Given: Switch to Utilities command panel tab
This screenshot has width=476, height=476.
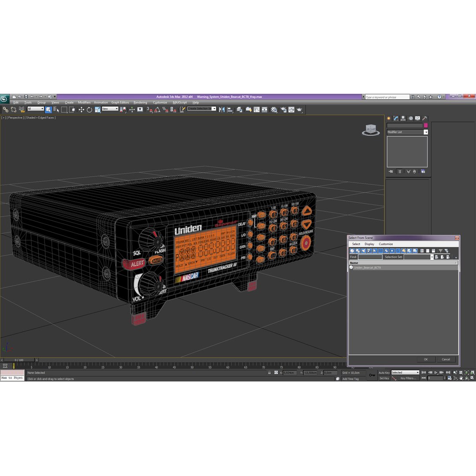Looking at the screenshot, I should pos(425,119).
